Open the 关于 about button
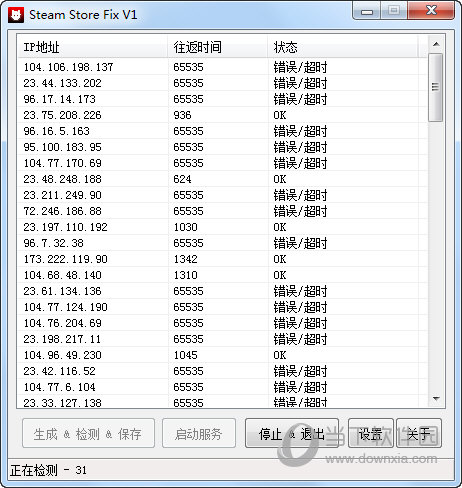The image size is (462, 488). [x=419, y=433]
